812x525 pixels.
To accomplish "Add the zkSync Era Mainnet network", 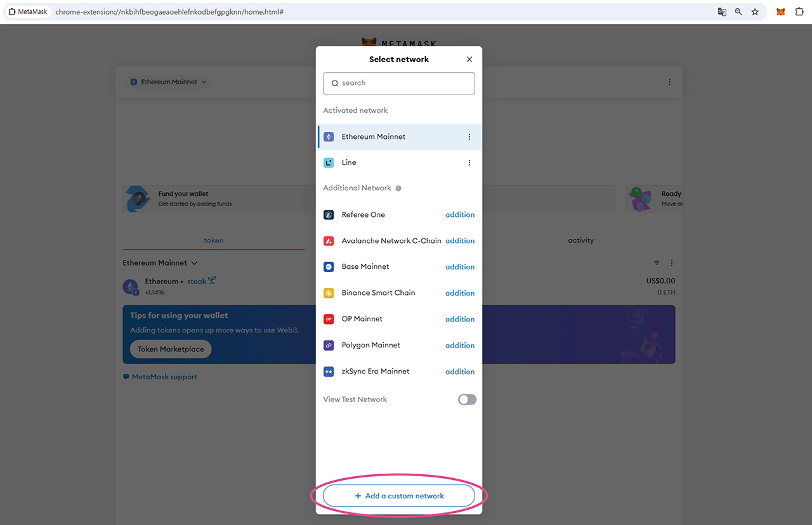I will click(x=460, y=372).
